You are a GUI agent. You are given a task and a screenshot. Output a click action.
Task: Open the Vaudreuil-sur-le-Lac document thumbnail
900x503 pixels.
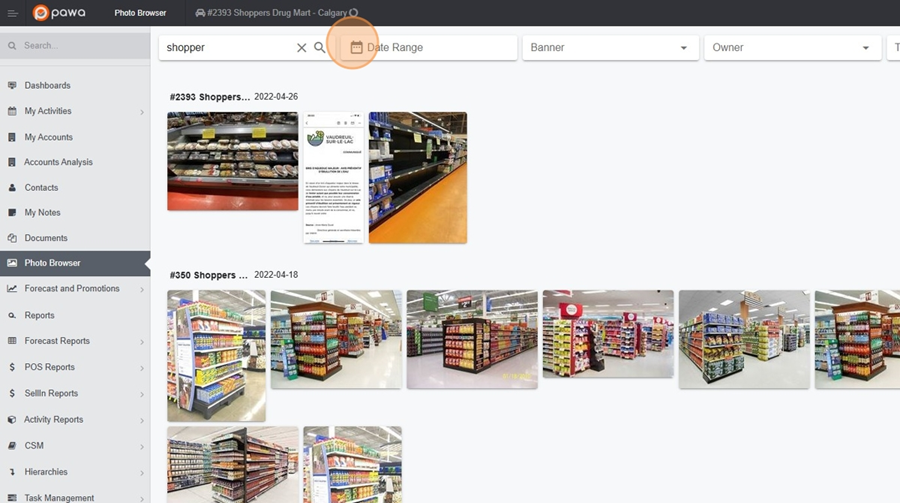click(333, 177)
